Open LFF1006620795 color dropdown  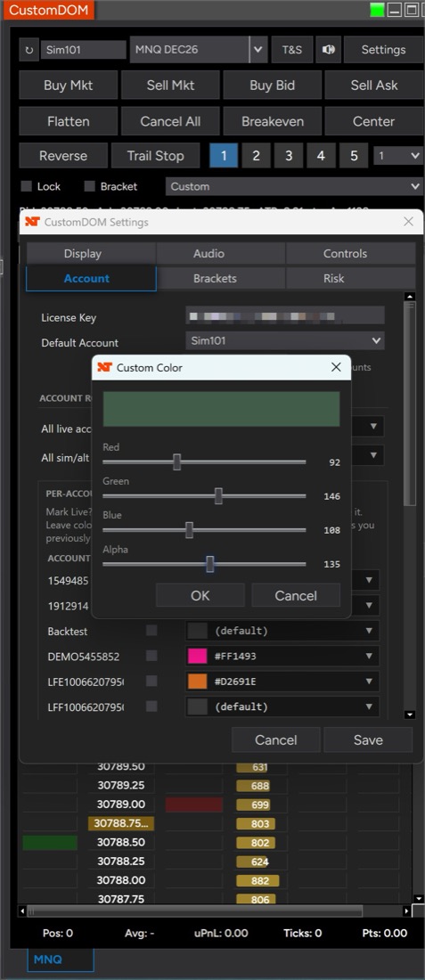pos(282,706)
